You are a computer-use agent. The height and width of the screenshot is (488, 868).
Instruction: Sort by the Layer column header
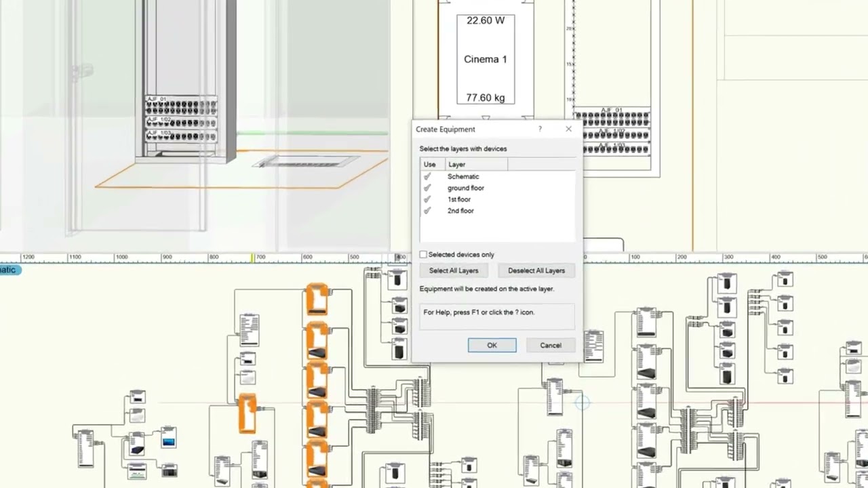(x=475, y=165)
